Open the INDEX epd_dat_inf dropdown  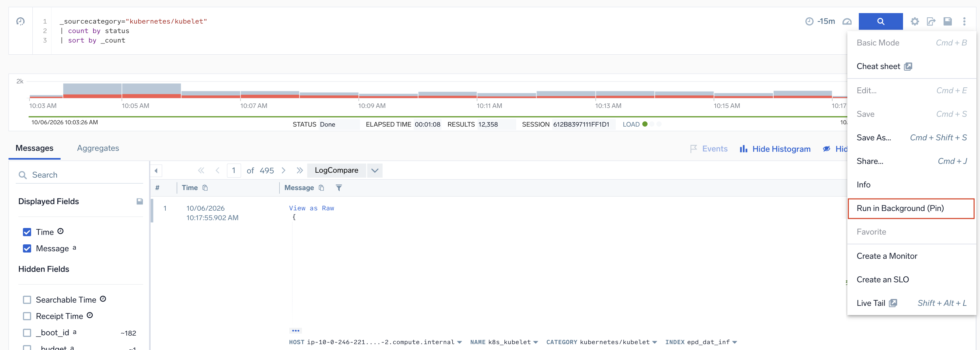(734, 342)
